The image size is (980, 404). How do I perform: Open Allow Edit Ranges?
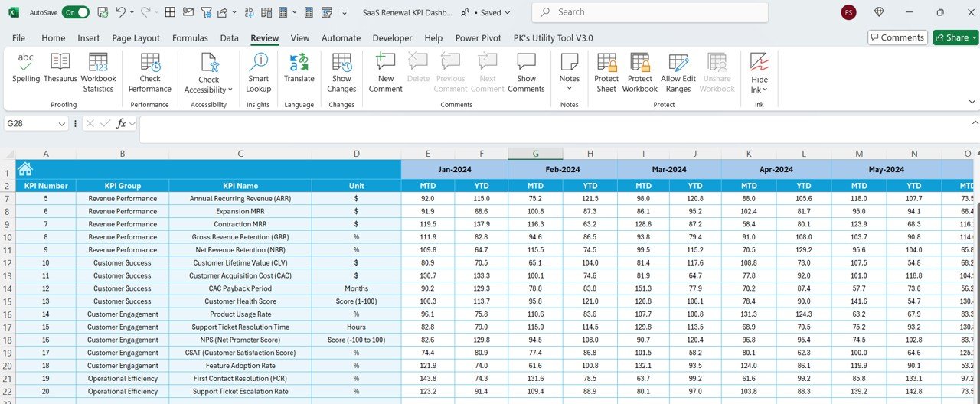(678, 73)
